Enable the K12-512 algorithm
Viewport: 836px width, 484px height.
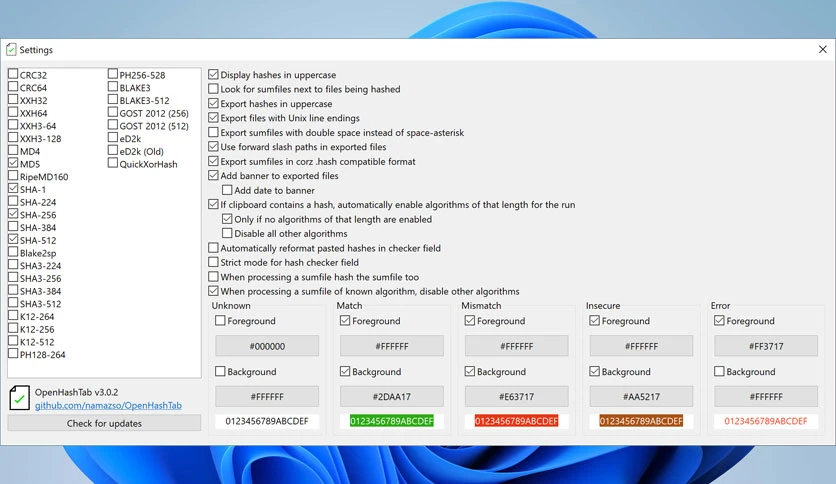[x=13, y=341]
